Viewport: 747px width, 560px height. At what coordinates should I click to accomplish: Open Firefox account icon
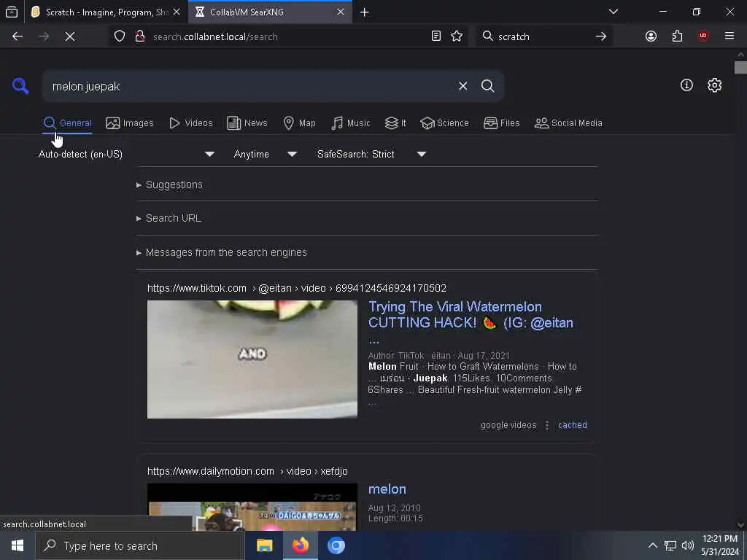(x=651, y=36)
